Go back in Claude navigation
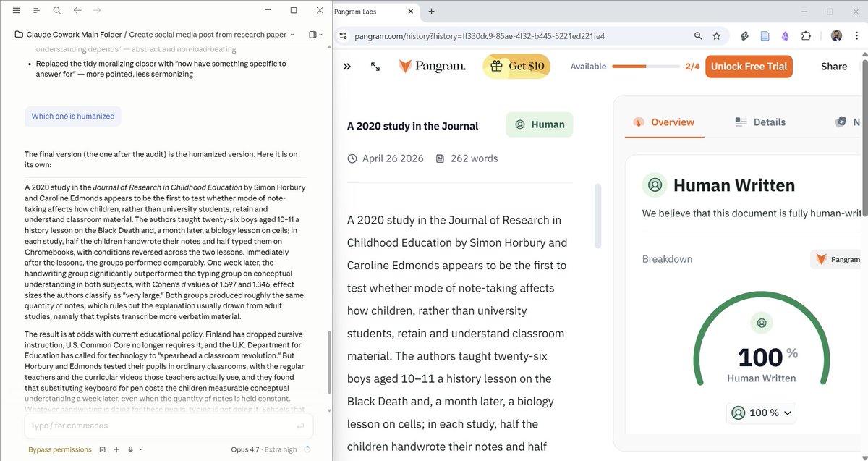This screenshot has height=461, width=868. click(x=77, y=11)
